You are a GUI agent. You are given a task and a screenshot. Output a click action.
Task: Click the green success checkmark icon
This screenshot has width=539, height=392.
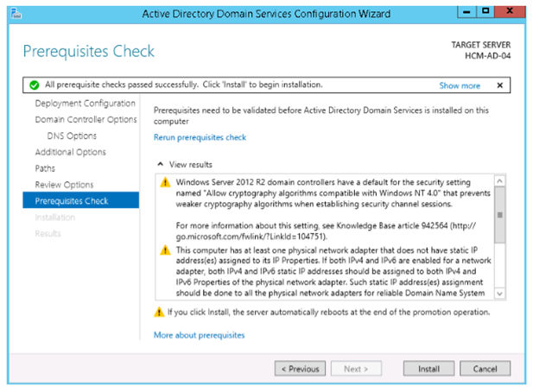34,85
